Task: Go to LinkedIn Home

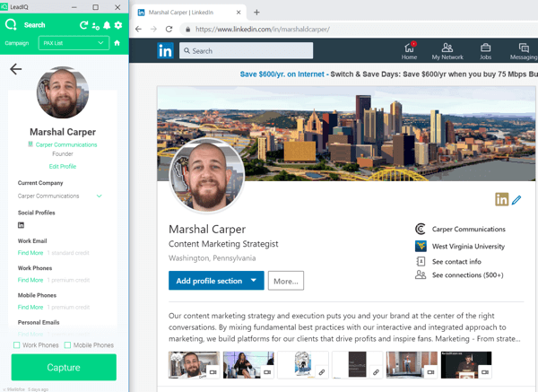Action: 410,51
